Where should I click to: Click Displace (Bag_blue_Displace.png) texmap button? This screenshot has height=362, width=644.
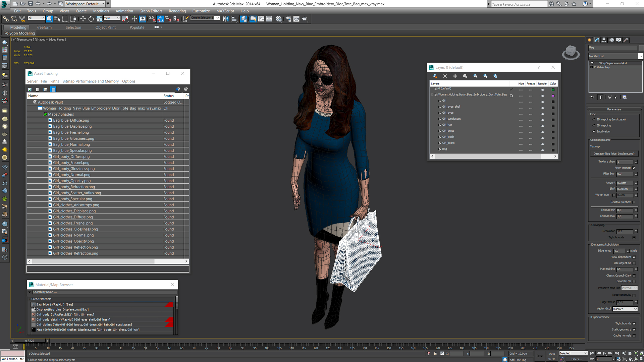point(614,154)
